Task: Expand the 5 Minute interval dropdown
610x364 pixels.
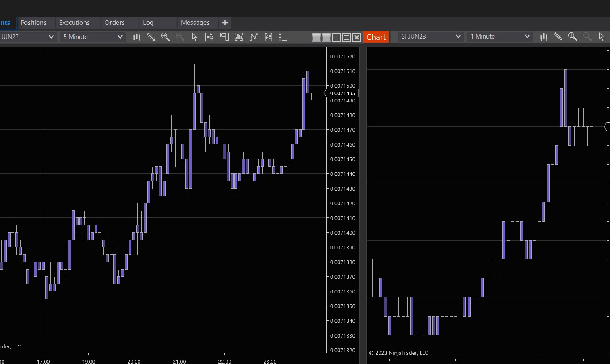Action: 92,37
